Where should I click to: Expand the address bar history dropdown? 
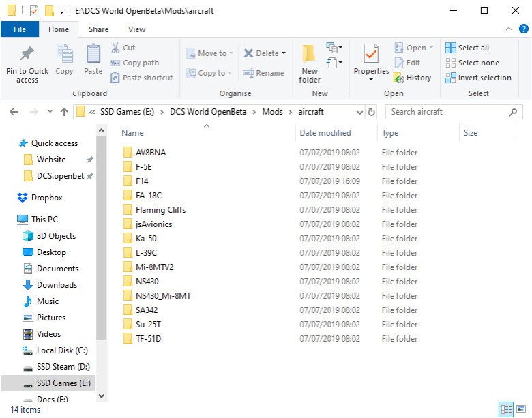tap(359, 112)
